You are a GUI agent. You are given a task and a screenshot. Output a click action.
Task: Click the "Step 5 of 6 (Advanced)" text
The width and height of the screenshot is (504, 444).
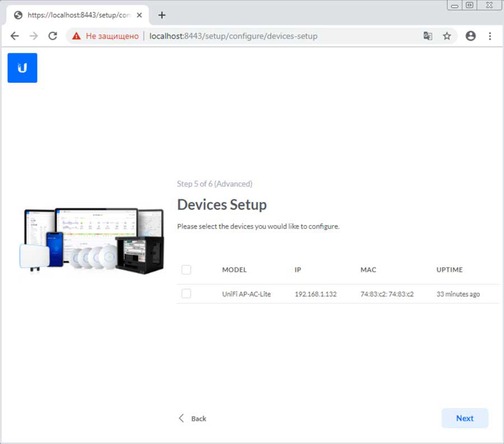(214, 184)
